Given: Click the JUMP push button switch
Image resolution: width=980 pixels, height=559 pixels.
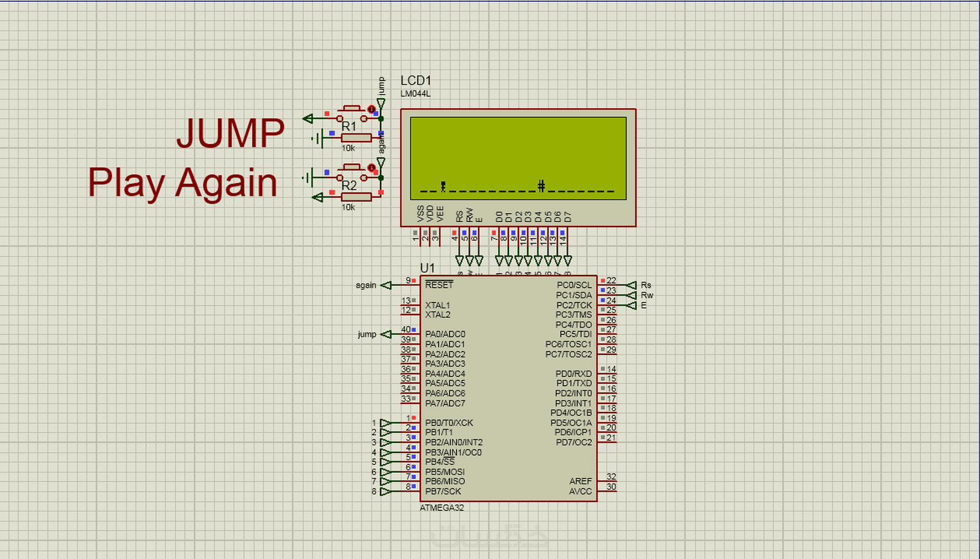Looking at the screenshot, I should 352,114.
